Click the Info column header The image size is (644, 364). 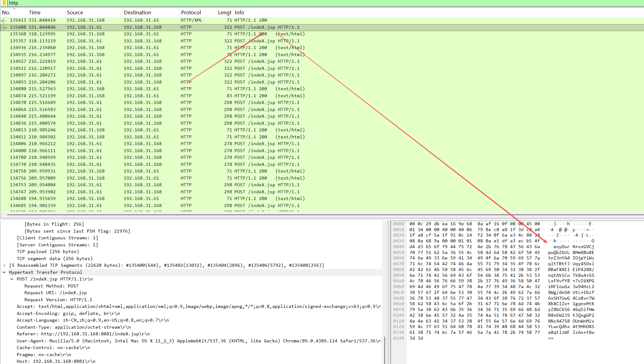239,12
